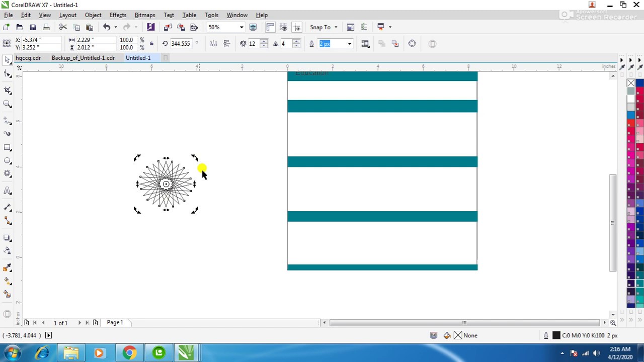Switch to Backup_of_Untitled-1.cdr tab
This screenshot has height=362, width=644.
(83, 58)
